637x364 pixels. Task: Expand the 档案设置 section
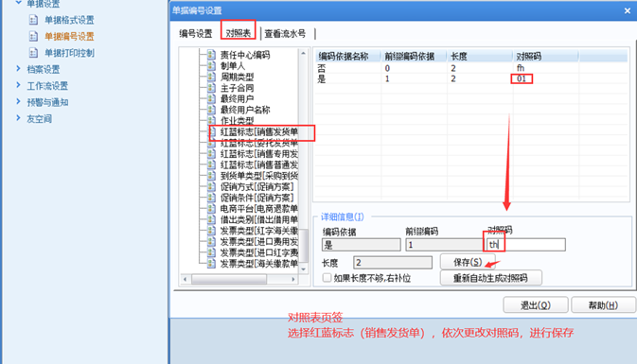[18, 69]
